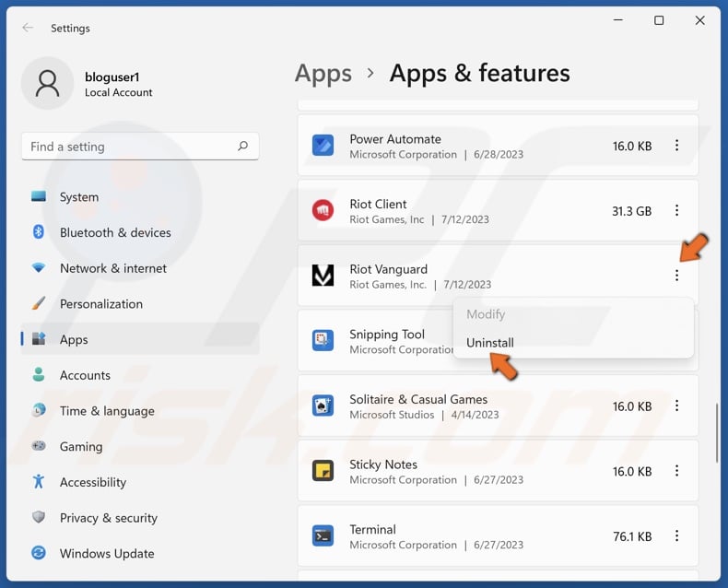This screenshot has width=728, height=588.
Task: Click the Riot Client red fist icon
Action: pos(323,210)
